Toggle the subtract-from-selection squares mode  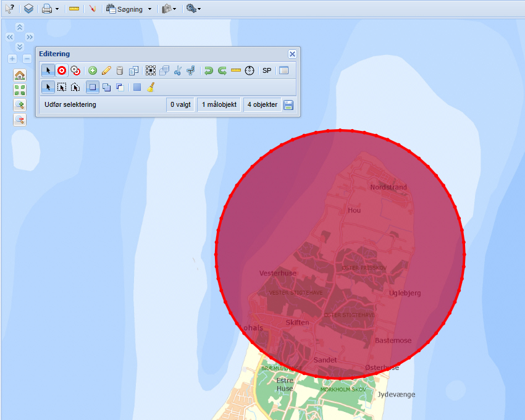click(x=120, y=88)
